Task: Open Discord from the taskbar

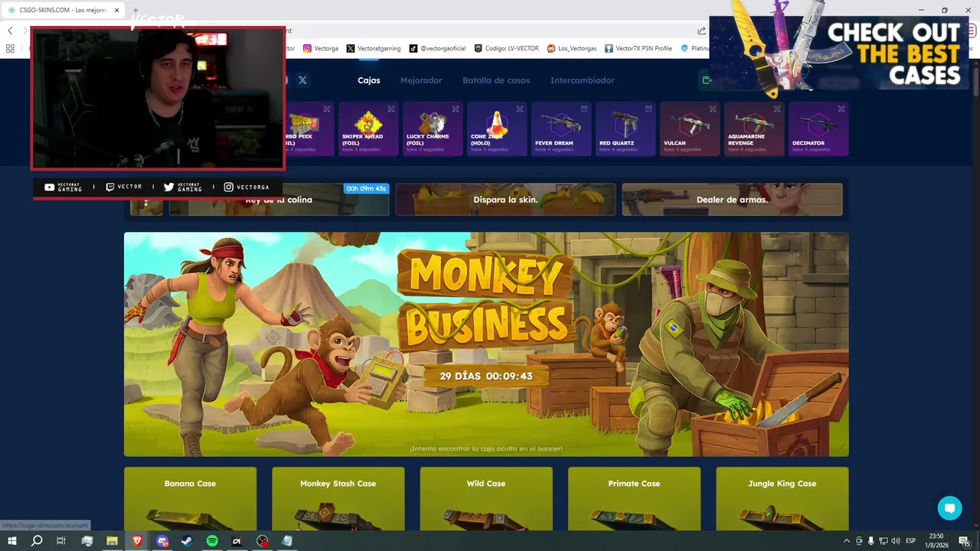Action: [162, 541]
